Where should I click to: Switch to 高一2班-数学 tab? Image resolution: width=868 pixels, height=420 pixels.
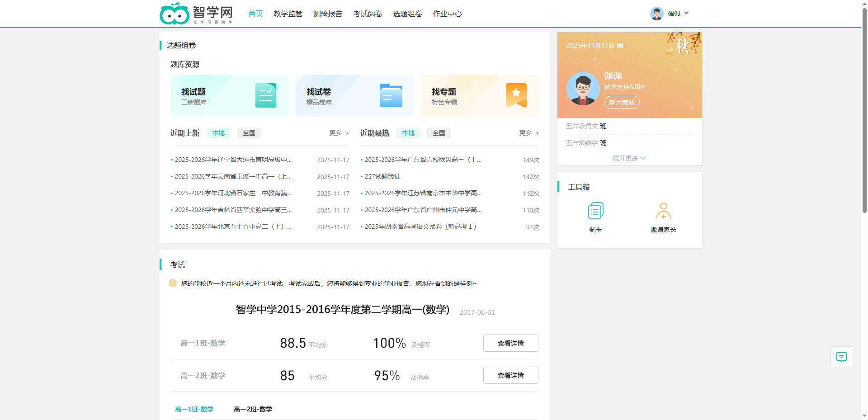[x=253, y=409]
